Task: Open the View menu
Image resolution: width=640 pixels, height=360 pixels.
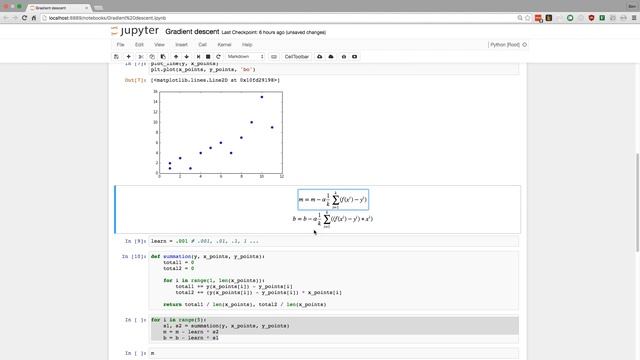Action: point(159,44)
